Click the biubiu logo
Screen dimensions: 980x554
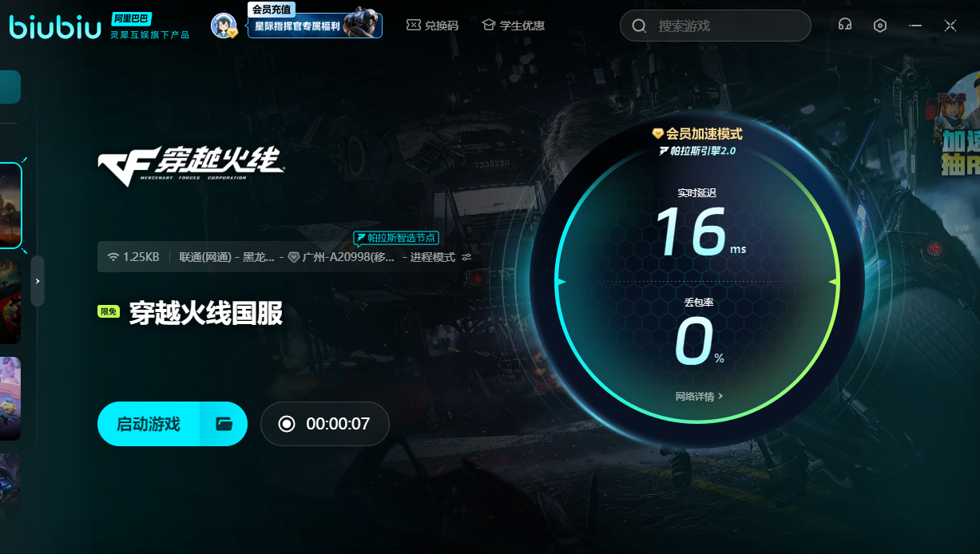[55, 26]
